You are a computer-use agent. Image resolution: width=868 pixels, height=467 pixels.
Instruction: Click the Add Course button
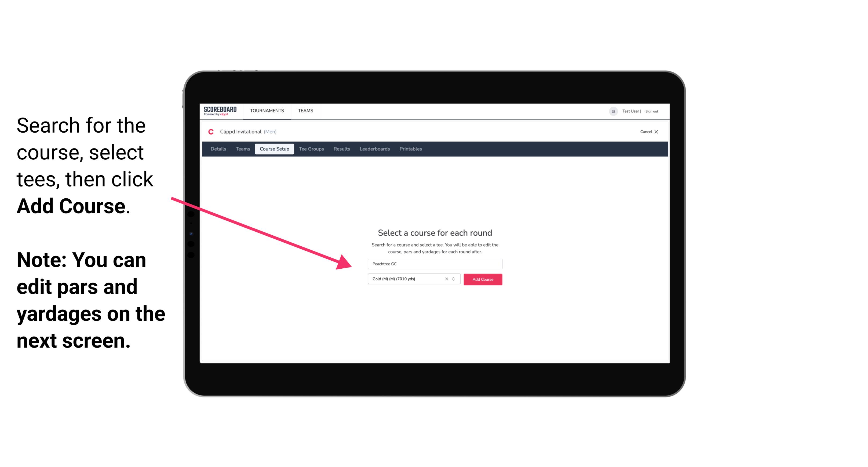tap(482, 279)
